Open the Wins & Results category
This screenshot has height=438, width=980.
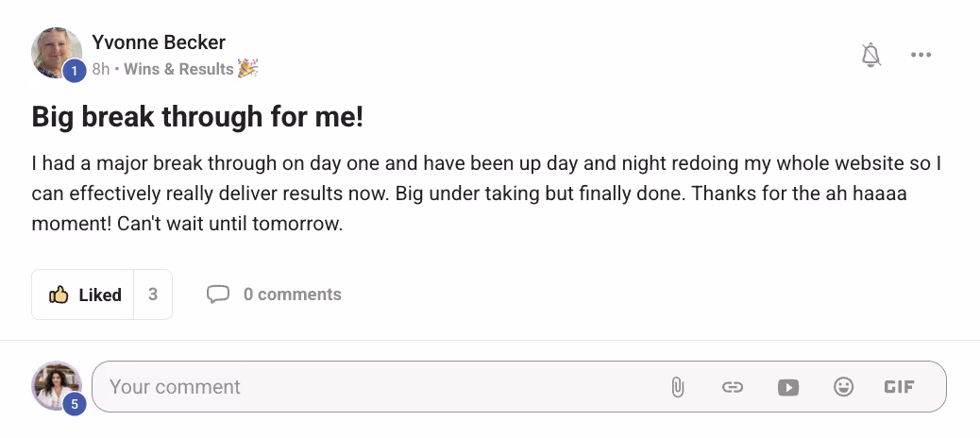[178, 69]
